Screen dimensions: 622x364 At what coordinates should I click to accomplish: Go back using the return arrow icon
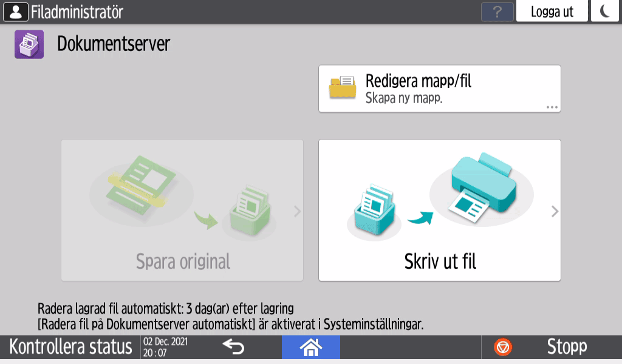(233, 347)
